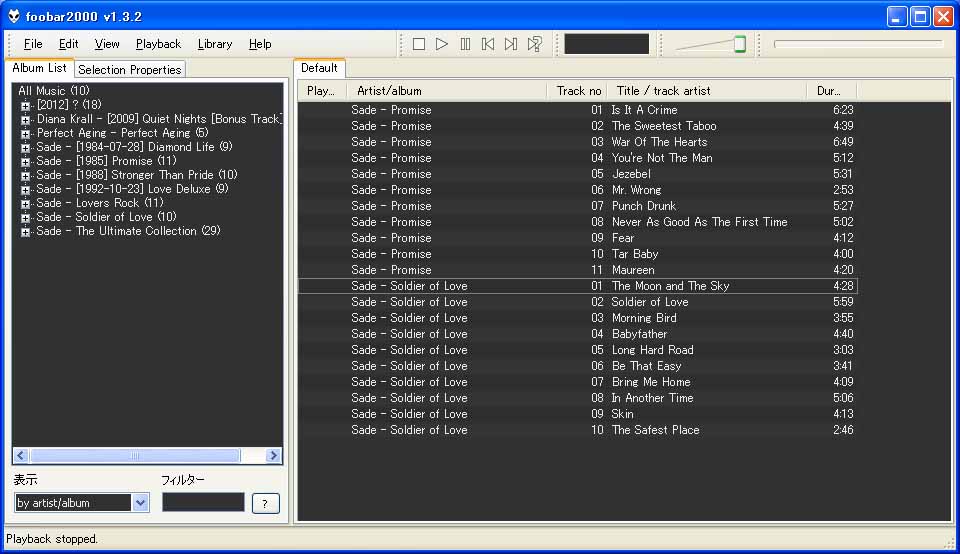The height and width of the screenshot is (554, 960).
Task: Switch to the Selection Properties tab
Action: click(x=130, y=70)
